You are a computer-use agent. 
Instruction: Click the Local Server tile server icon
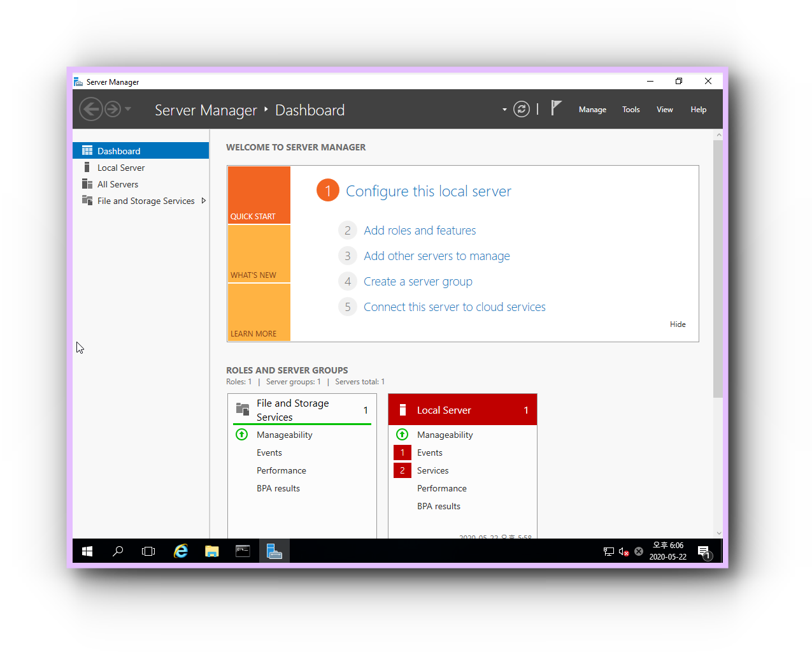coord(402,410)
